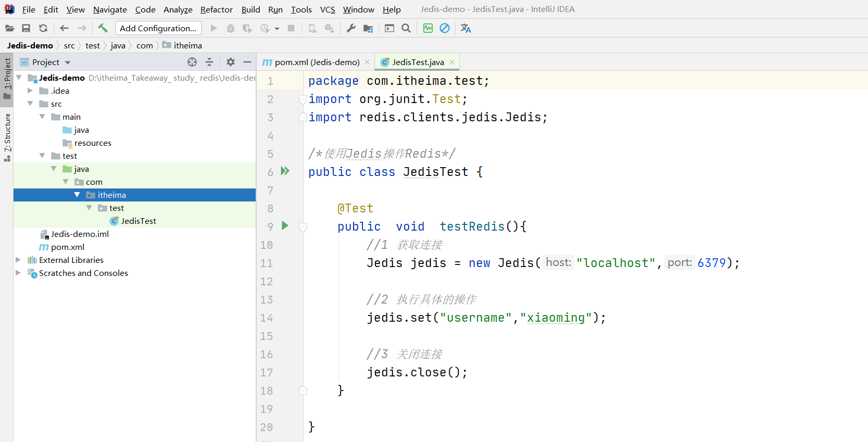868x442 pixels.
Task: Collapse the Jedis-demo root node arrow
Action: (x=19, y=78)
